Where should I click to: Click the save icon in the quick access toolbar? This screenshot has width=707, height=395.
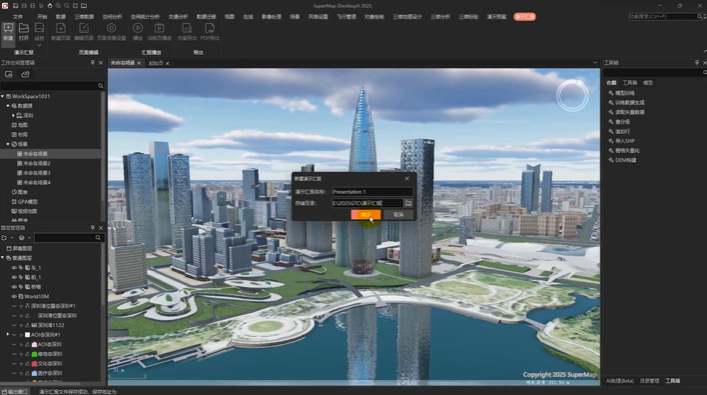tap(15, 6)
